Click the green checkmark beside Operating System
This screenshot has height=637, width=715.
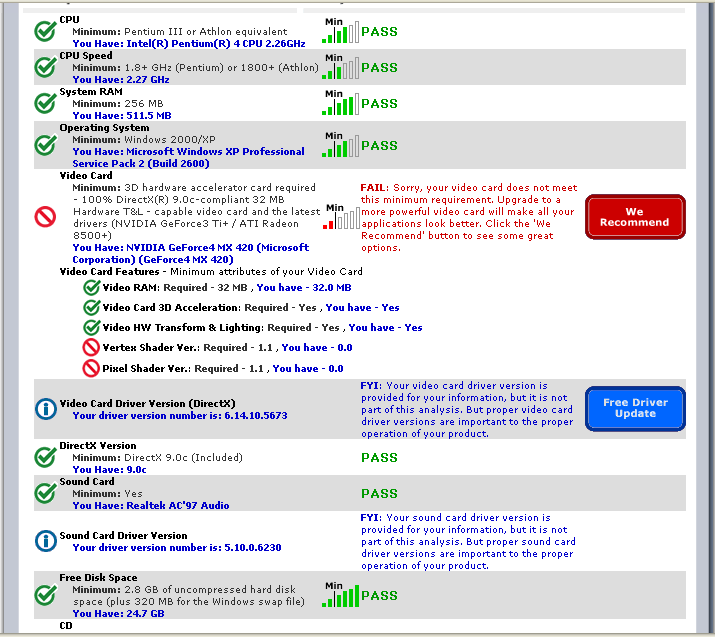point(45,145)
